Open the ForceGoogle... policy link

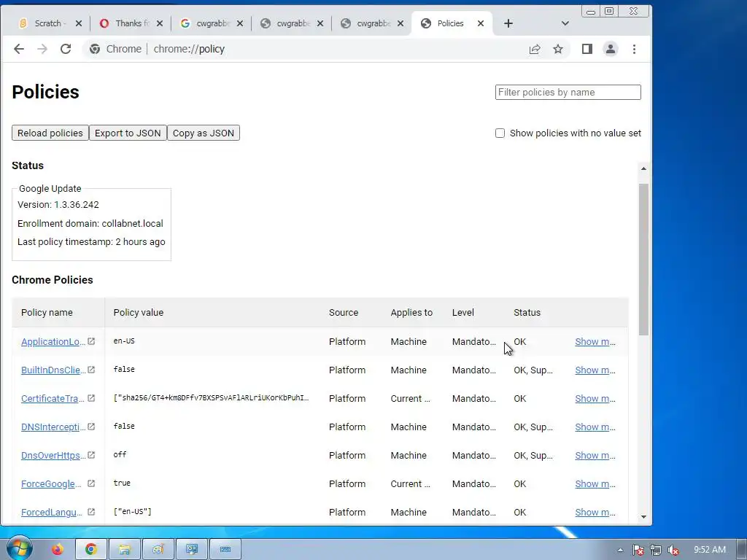coord(51,484)
